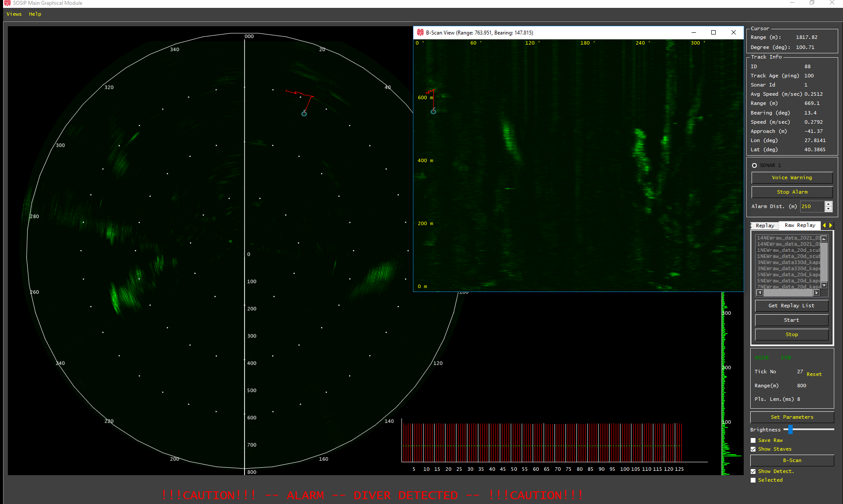The height and width of the screenshot is (504, 843).
Task: Click the Alarm Dist. value field
Action: pyautogui.click(x=812, y=206)
